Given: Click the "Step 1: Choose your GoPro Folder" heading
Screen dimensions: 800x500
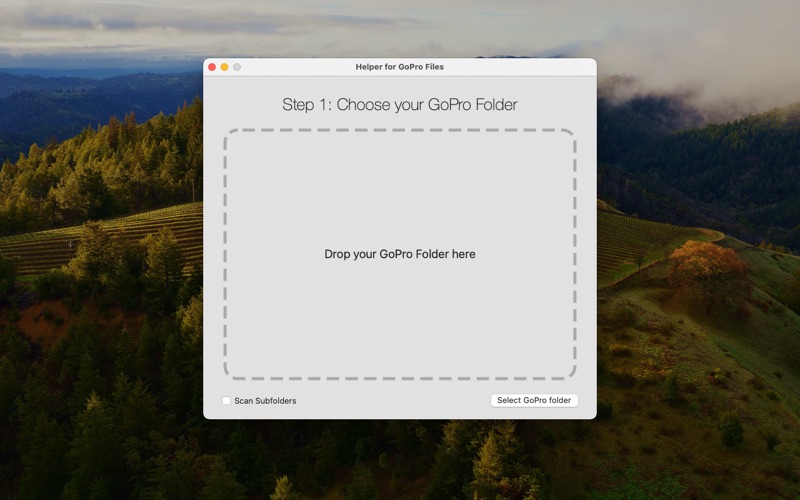Looking at the screenshot, I should (399, 105).
